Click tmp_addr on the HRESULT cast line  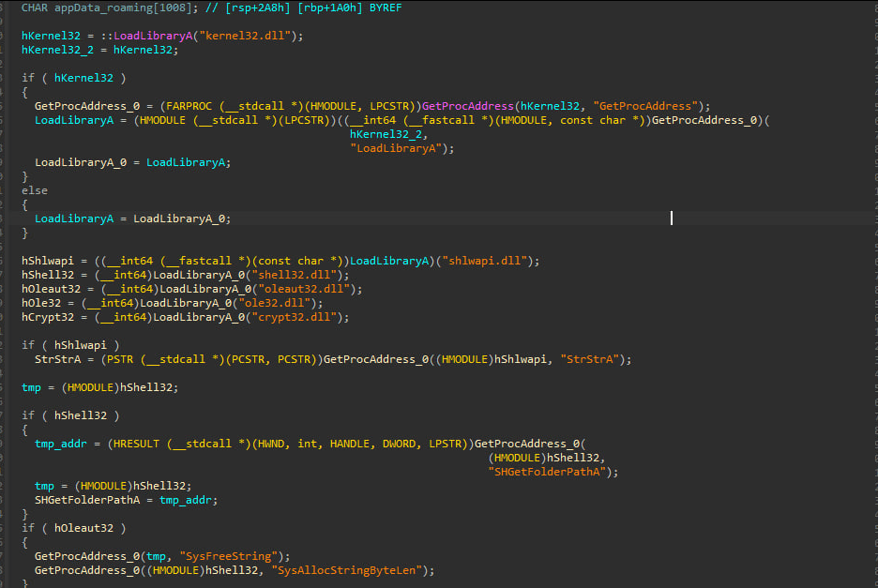[60, 444]
